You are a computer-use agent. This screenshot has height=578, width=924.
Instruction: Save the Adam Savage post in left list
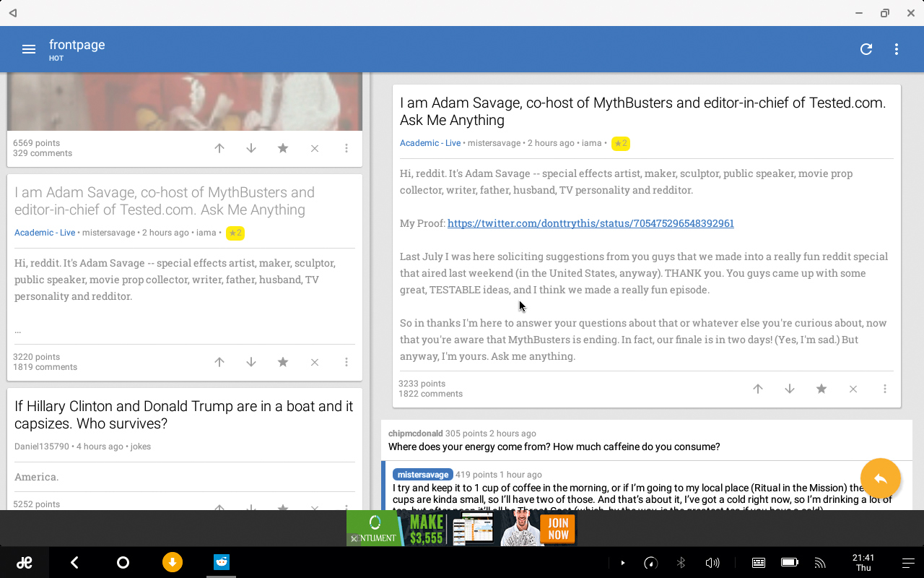tap(283, 362)
